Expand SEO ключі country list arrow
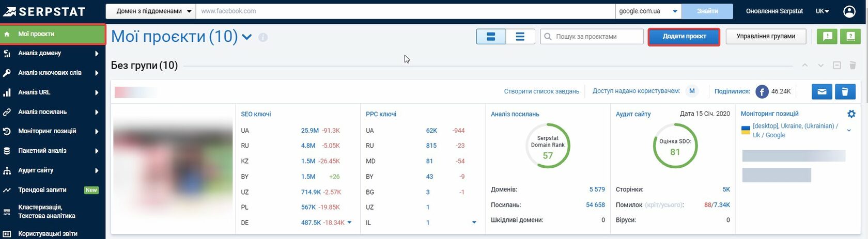 coord(349,222)
